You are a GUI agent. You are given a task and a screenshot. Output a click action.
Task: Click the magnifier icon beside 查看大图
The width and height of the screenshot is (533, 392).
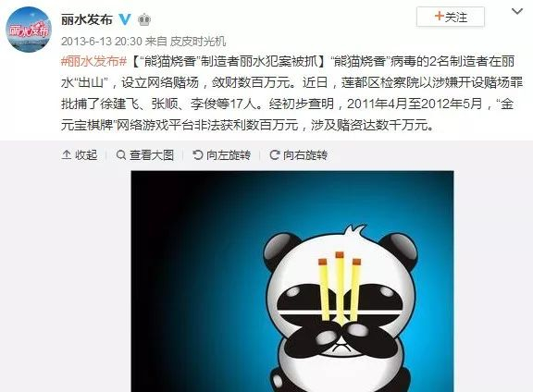click(120, 155)
